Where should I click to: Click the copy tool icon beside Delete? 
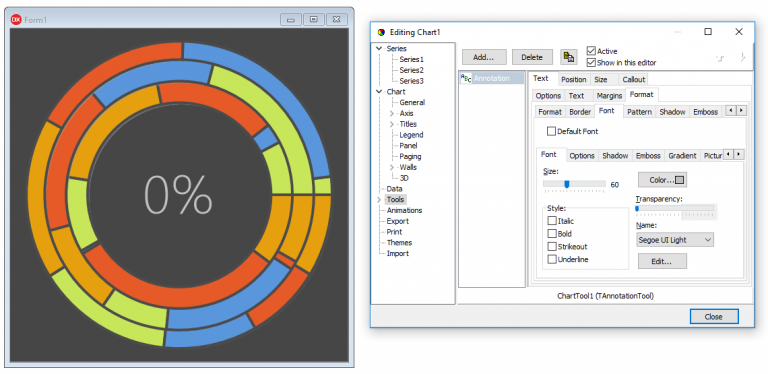click(x=568, y=57)
